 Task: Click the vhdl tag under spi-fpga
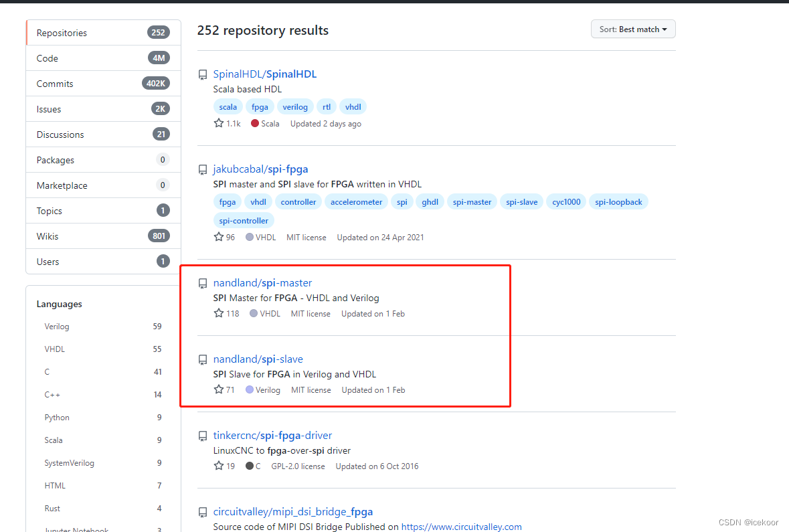coord(258,202)
